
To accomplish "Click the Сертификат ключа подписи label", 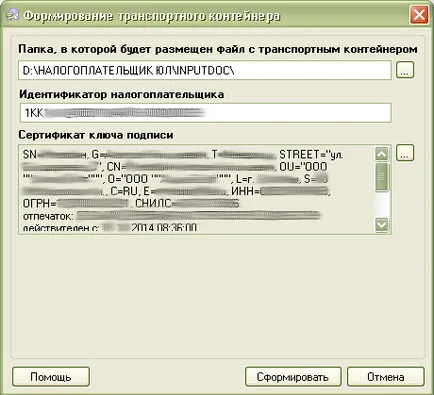I will pos(96,135).
